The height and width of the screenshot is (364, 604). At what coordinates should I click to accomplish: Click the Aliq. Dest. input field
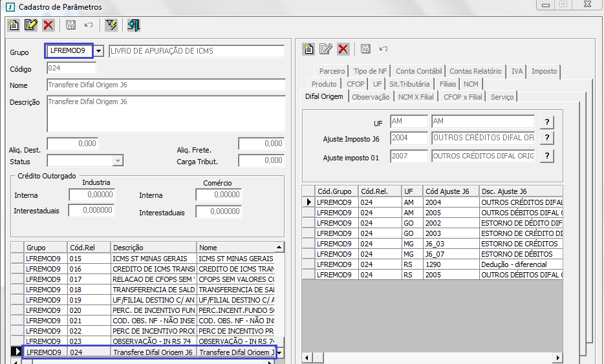point(72,144)
